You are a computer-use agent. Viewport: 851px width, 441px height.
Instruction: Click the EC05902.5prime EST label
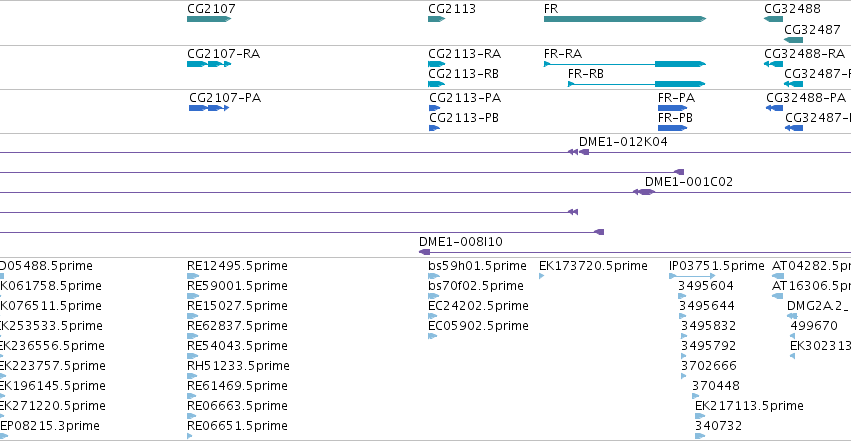pyautogui.click(x=478, y=326)
